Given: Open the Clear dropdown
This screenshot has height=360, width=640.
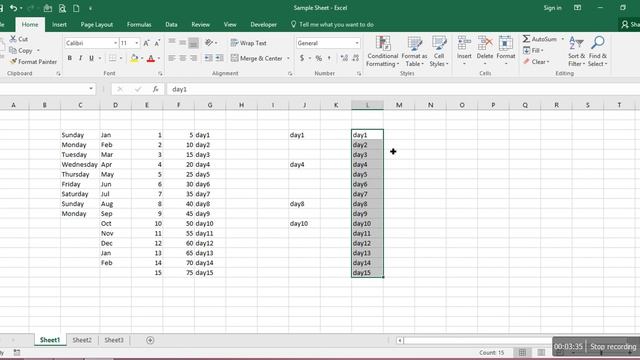Looking at the screenshot, I should click(536, 62).
